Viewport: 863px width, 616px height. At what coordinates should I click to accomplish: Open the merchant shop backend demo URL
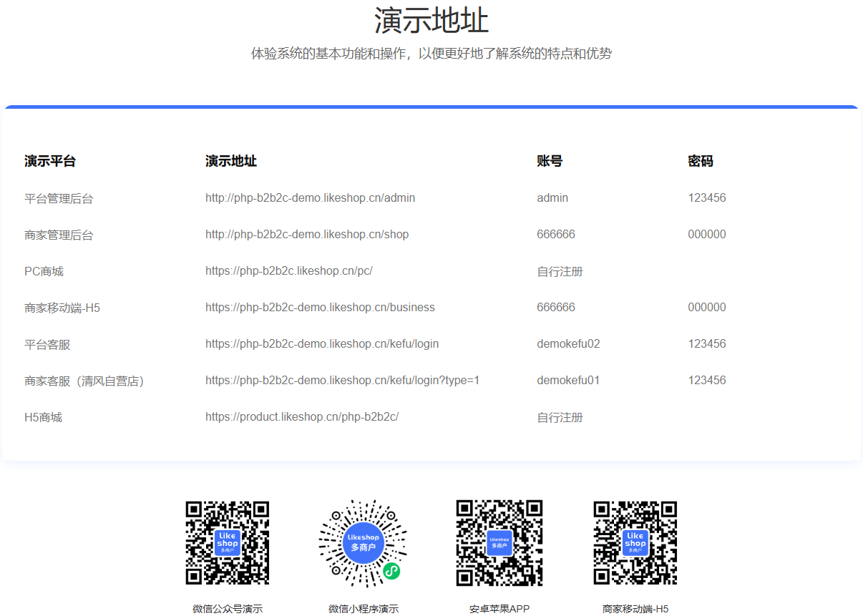pyautogui.click(x=307, y=235)
